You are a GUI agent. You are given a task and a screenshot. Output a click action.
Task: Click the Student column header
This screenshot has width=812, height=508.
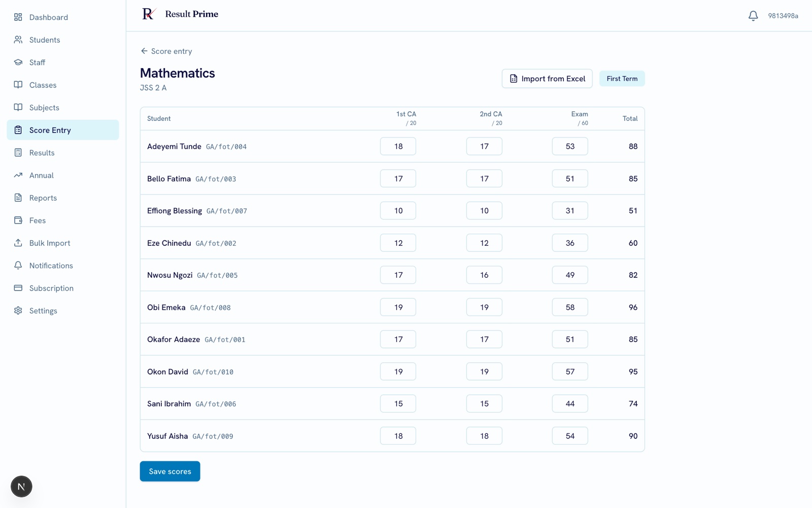click(159, 118)
